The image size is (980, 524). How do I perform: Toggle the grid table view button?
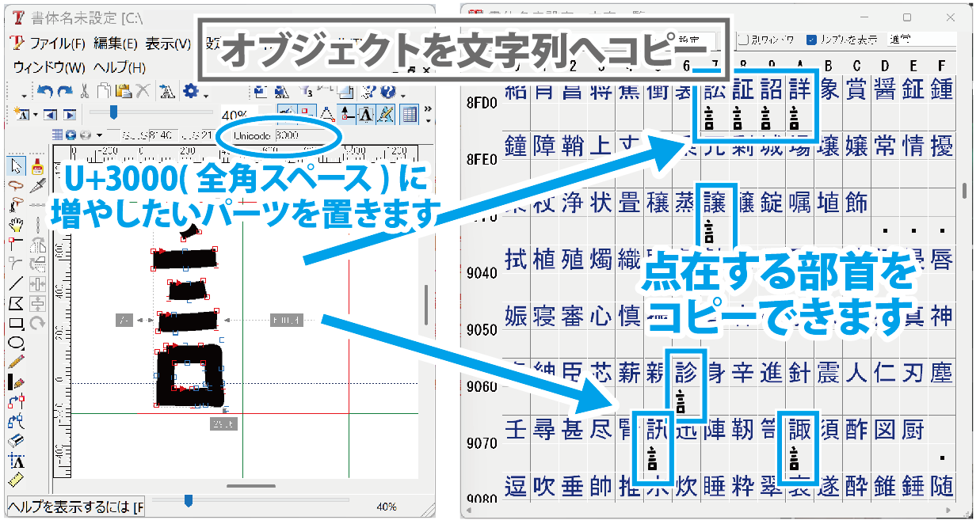coord(410,115)
